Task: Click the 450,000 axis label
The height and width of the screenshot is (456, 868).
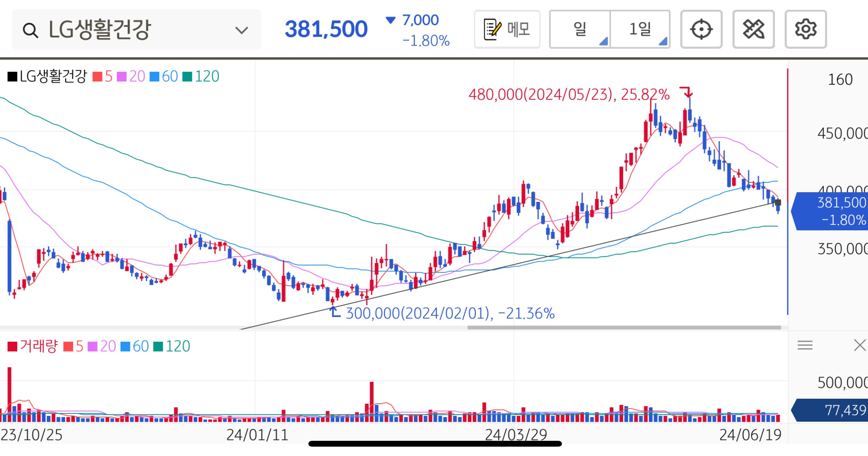Action: pyautogui.click(x=842, y=133)
